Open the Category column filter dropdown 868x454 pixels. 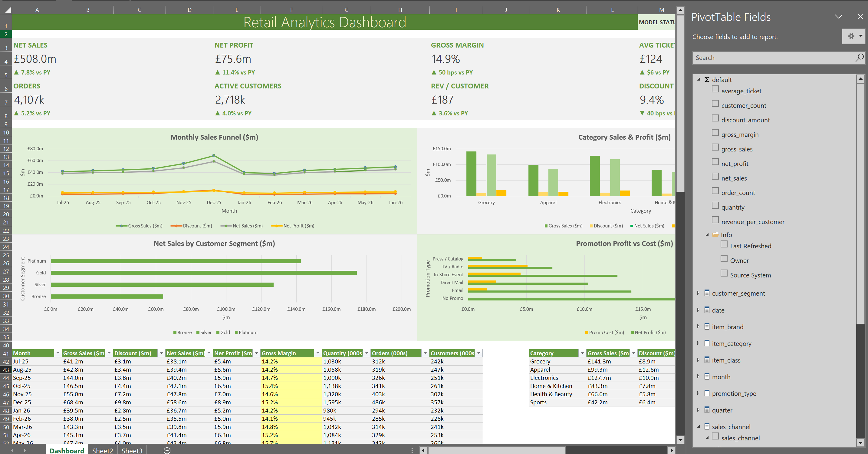pos(582,353)
